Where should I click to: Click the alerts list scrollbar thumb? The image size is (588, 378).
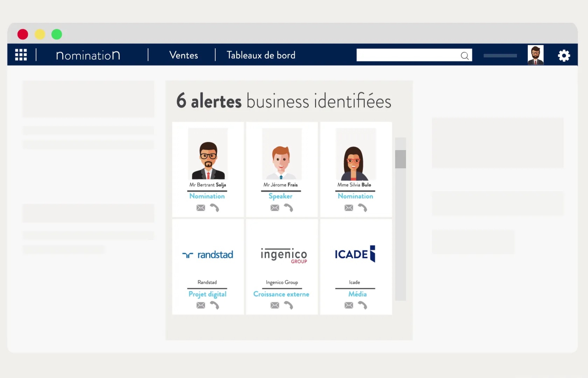pyautogui.click(x=400, y=159)
